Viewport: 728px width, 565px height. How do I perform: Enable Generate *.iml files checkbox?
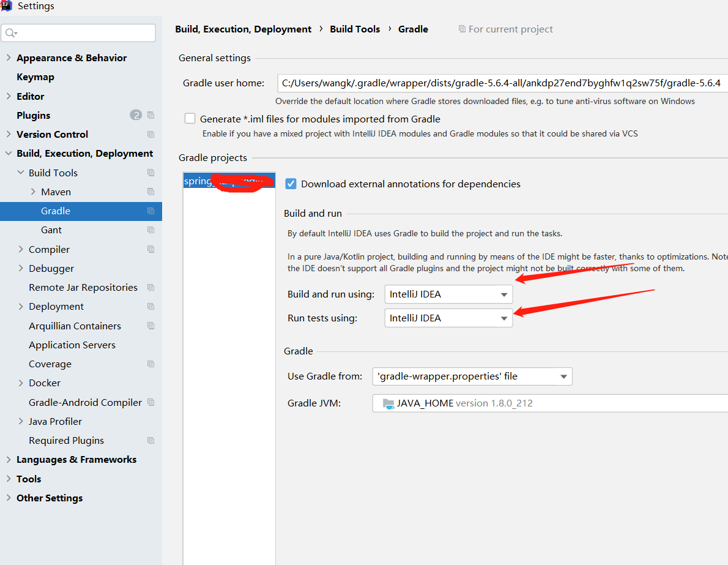tap(190, 119)
